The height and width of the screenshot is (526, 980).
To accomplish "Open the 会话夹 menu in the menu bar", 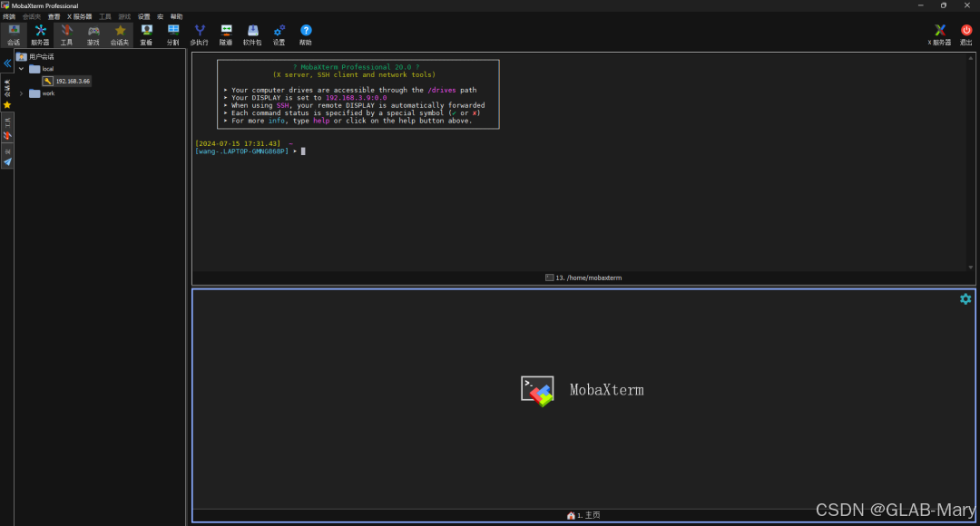I will [x=31, y=17].
